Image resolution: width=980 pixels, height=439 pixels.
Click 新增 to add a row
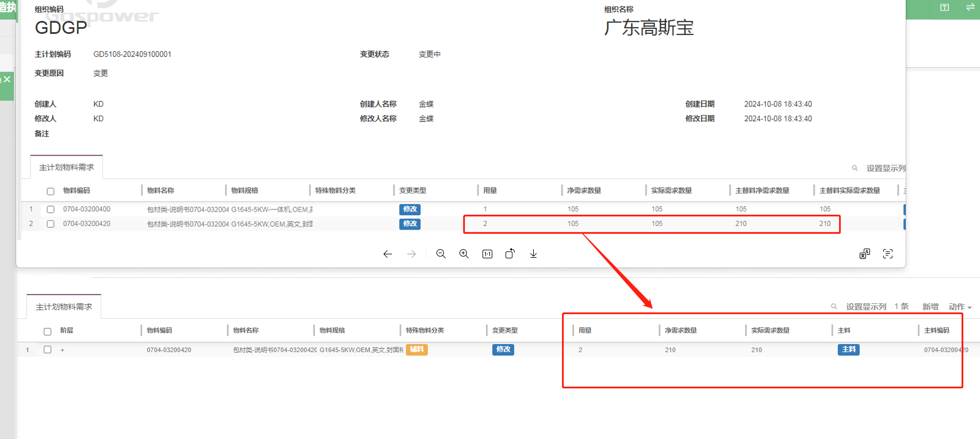pos(930,307)
